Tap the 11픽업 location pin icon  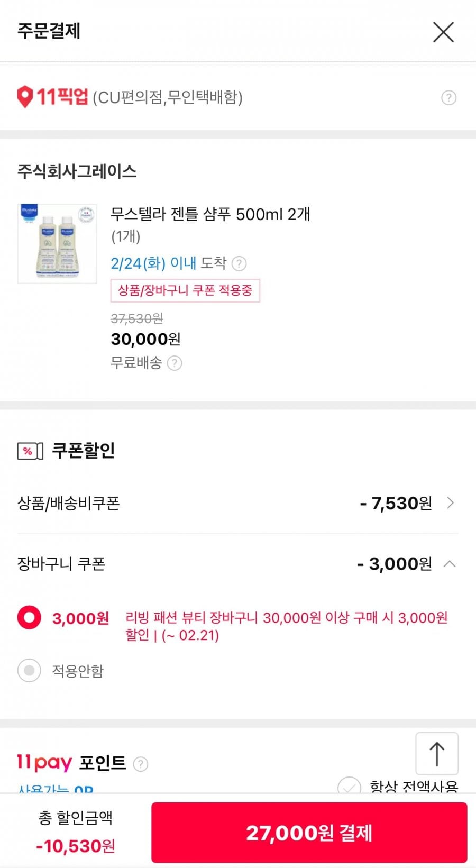[25, 97]
